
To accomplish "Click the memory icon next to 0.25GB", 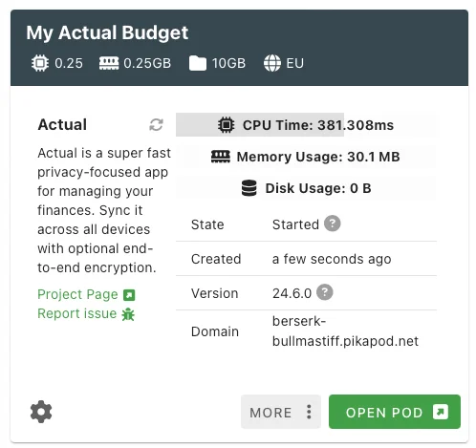I will pos(109,63).
